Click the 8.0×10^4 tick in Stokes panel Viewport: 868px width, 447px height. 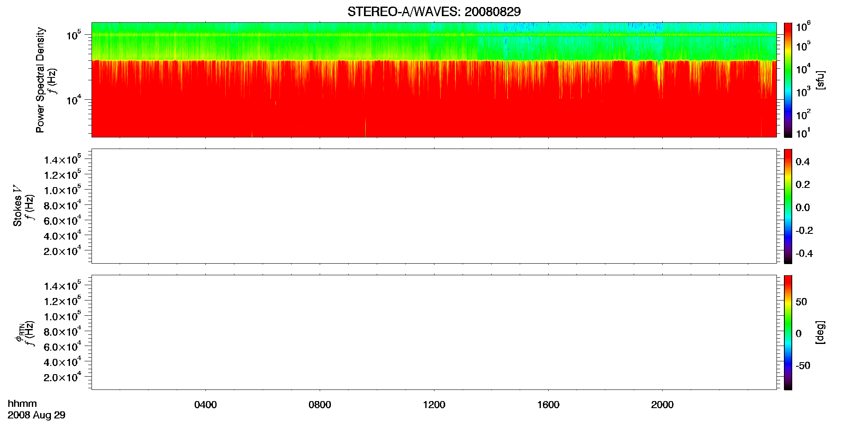coord(63,205)
